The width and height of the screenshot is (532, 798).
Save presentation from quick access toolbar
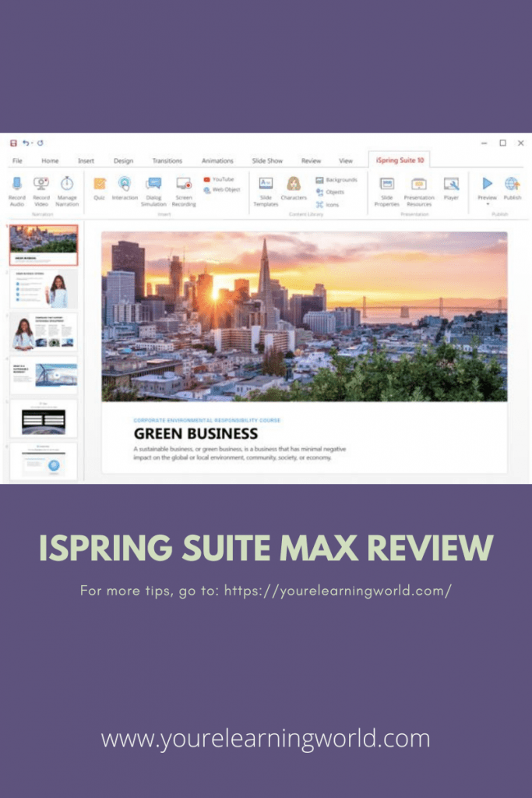pyautogui.click(x=14, y=143)
